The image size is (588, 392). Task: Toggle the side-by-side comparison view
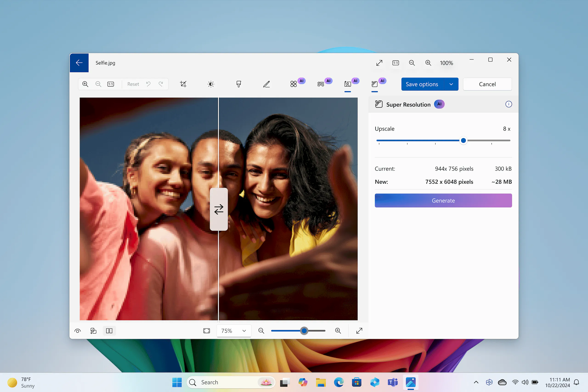coord(109,331)
